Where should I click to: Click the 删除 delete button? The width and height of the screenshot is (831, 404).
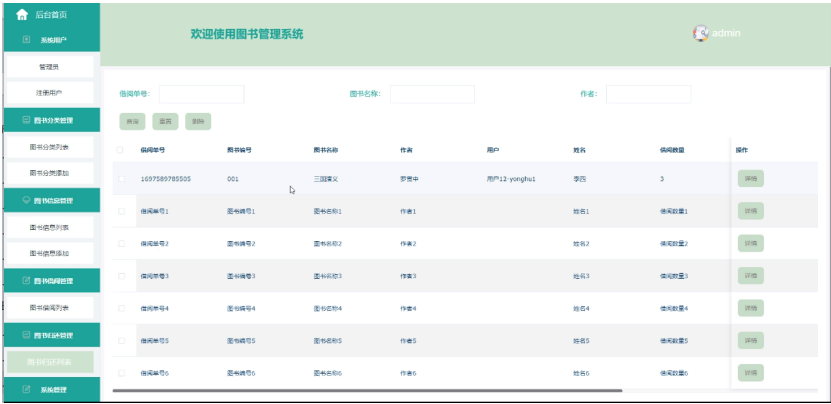(198, 121)
